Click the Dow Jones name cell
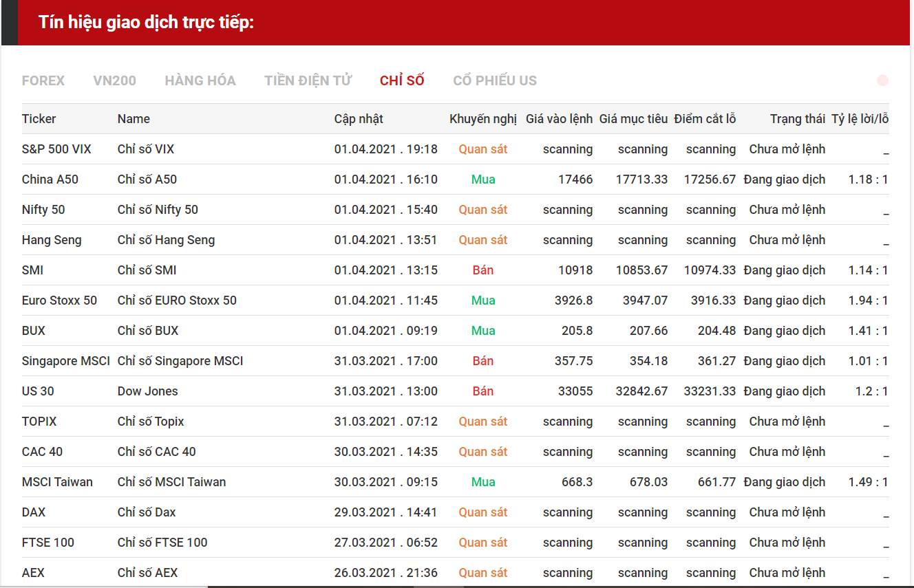Viewport: 914px width, 588px height. [x=148, y=391]
